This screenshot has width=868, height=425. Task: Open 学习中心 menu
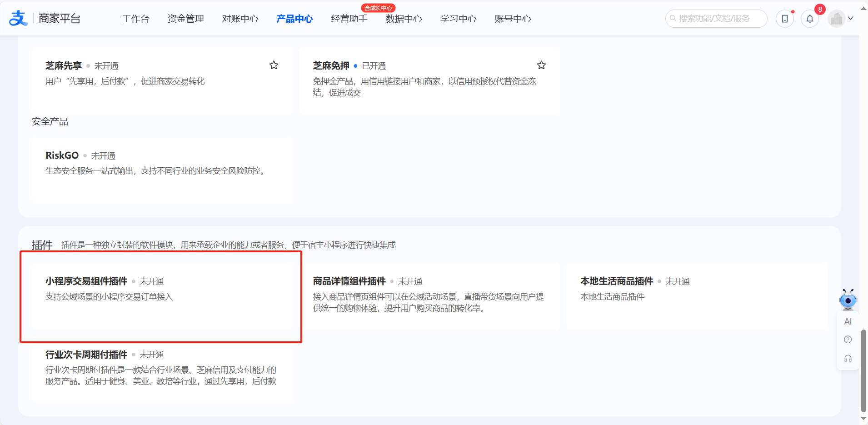[x=458, y=19]
